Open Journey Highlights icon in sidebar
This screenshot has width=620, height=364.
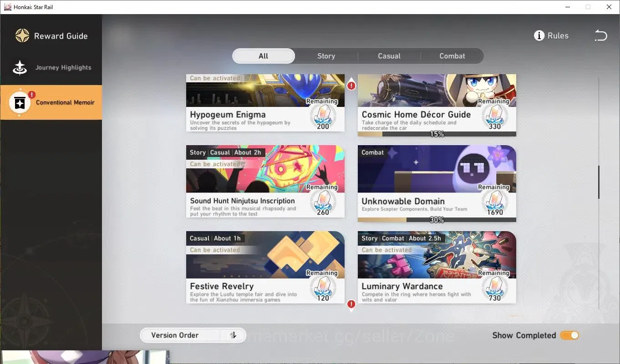(20, 67)
